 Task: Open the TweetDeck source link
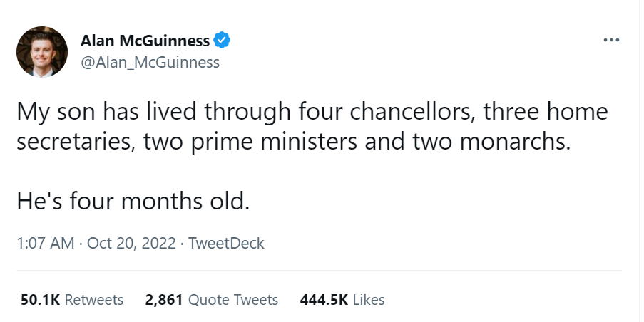(x=226, y=243)
